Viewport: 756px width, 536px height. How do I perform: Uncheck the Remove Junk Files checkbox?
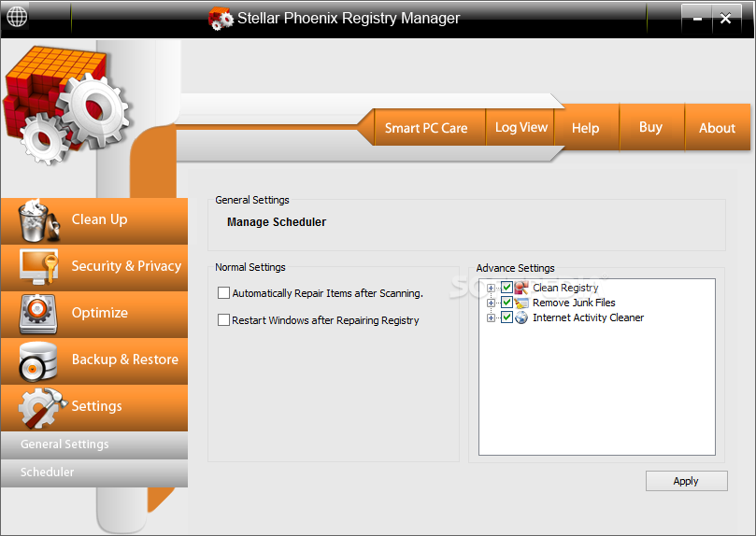(x=506, y=303)
